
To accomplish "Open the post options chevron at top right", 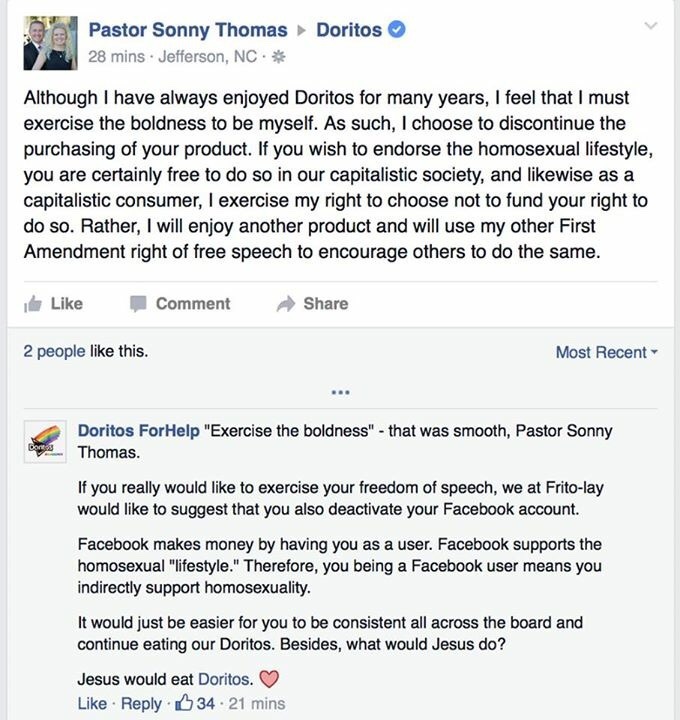I will [651, 26].
